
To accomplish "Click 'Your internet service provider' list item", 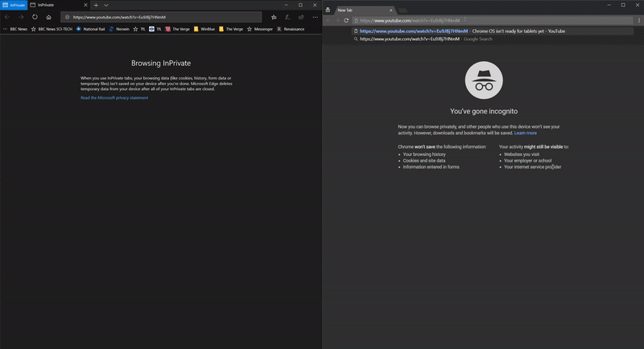I will click(532, 167).
